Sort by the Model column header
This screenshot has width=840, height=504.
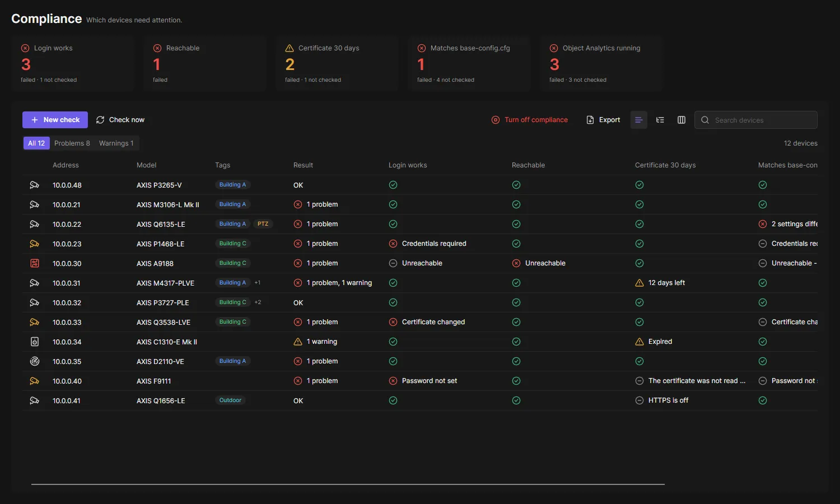[x=146, y=165]
